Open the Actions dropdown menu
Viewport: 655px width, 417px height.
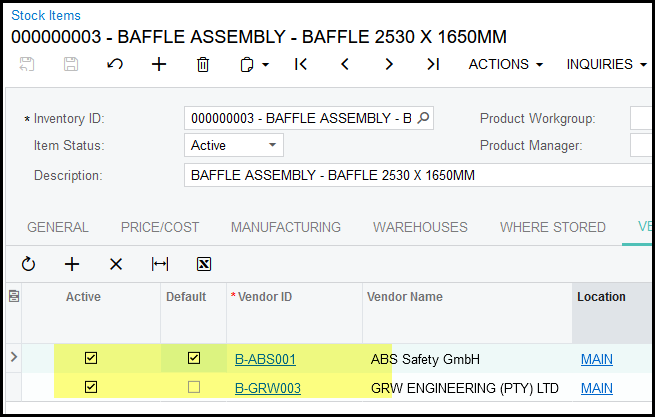pos(505,65)
